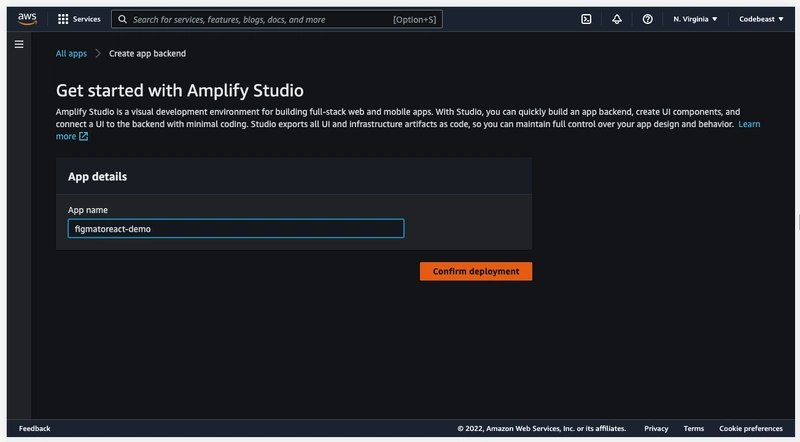
Task: Open the Services grid menu
Action: (x=79, y=19)
